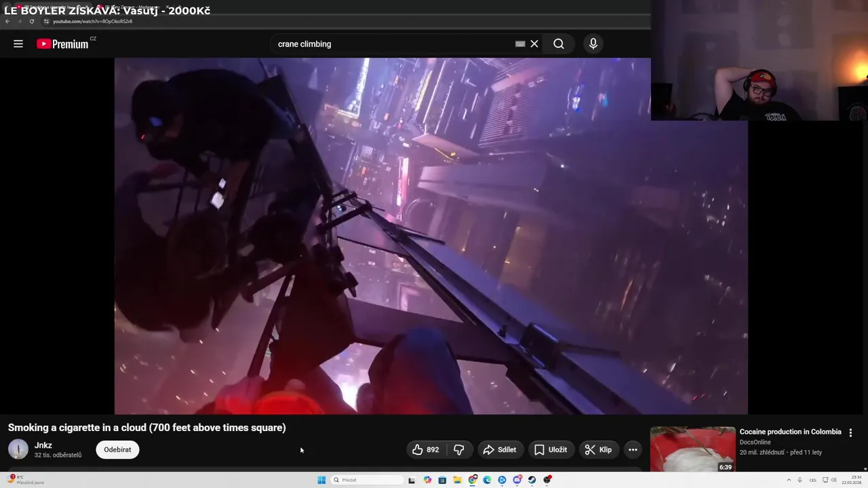Share the video via Sdílet
This screenshot has height=488, width=868.
499,449
